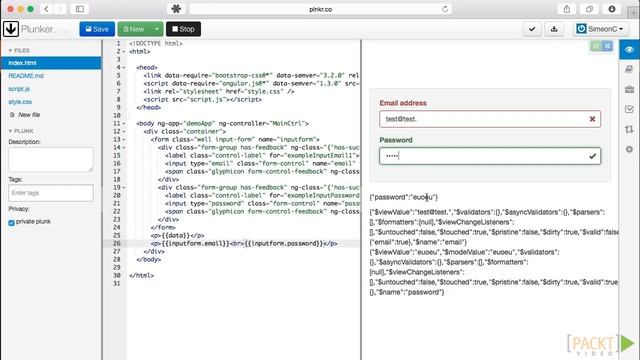This screenshot has width=640, height=360.
Task: Open script.js file
Action: point(19,89)
